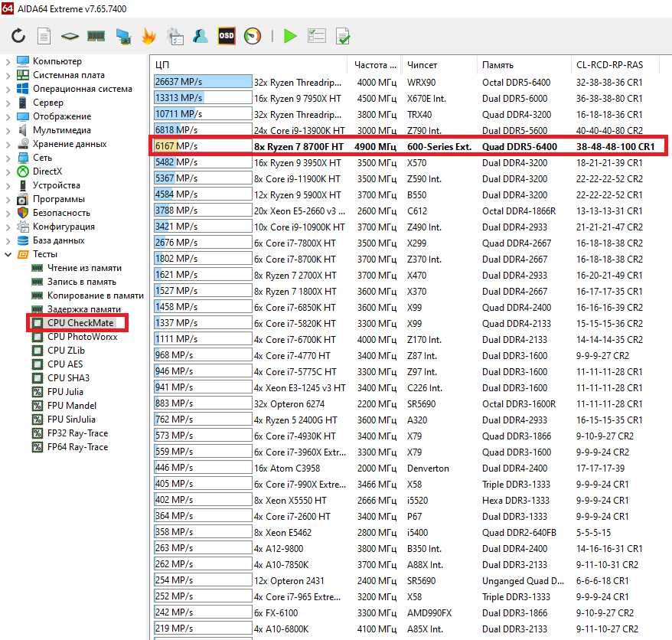Select Копирование в памяти test

tap(96, 296)
